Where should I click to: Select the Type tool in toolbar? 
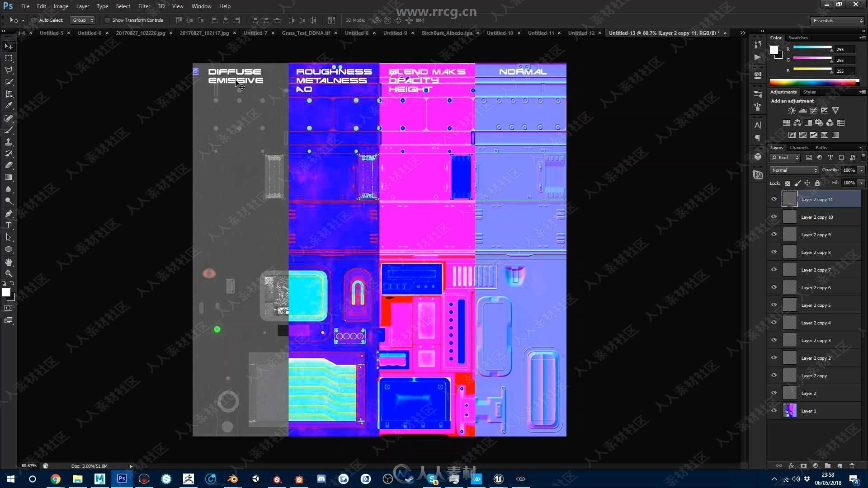click(8, 225)
